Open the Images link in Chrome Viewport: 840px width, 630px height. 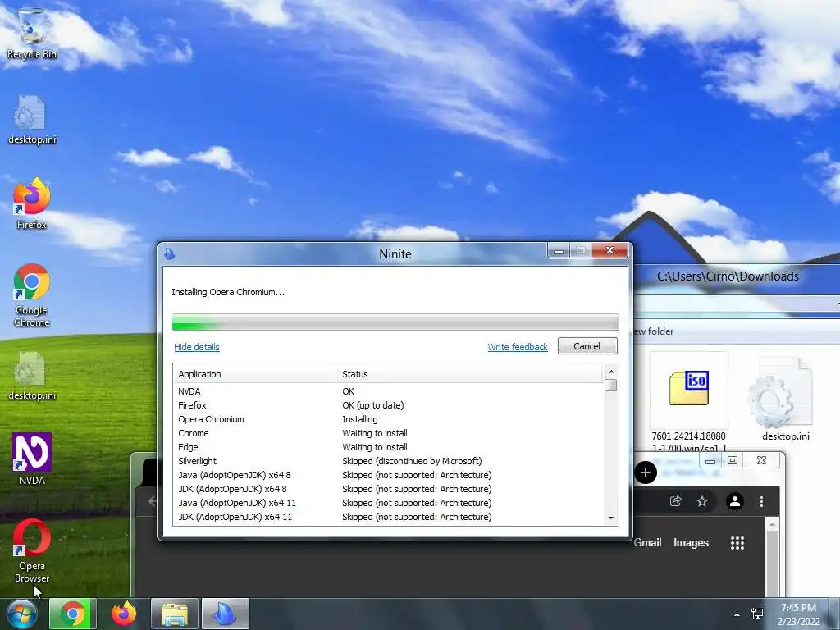(x=691, y=543)
